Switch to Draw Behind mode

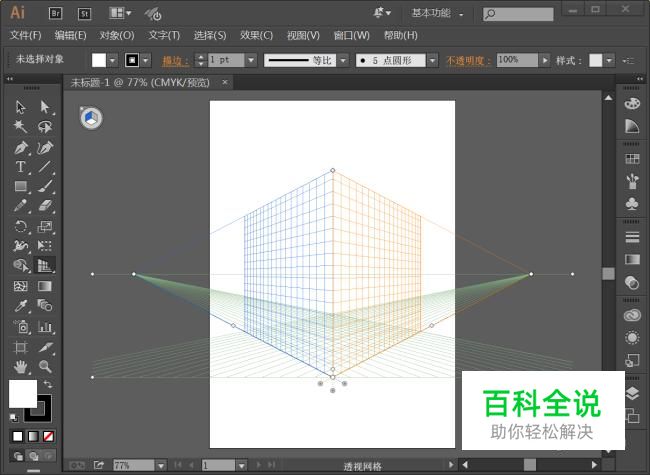click(x=34, y=456)
